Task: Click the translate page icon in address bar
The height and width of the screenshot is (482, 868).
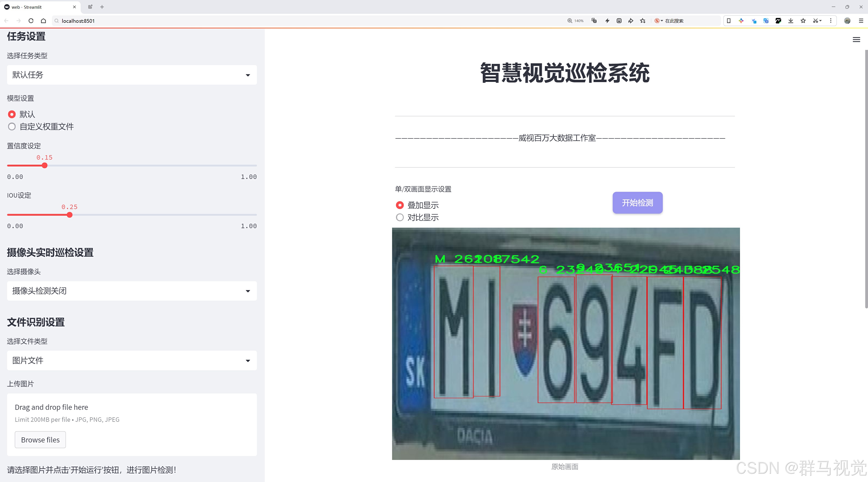Action: point(594,21)
